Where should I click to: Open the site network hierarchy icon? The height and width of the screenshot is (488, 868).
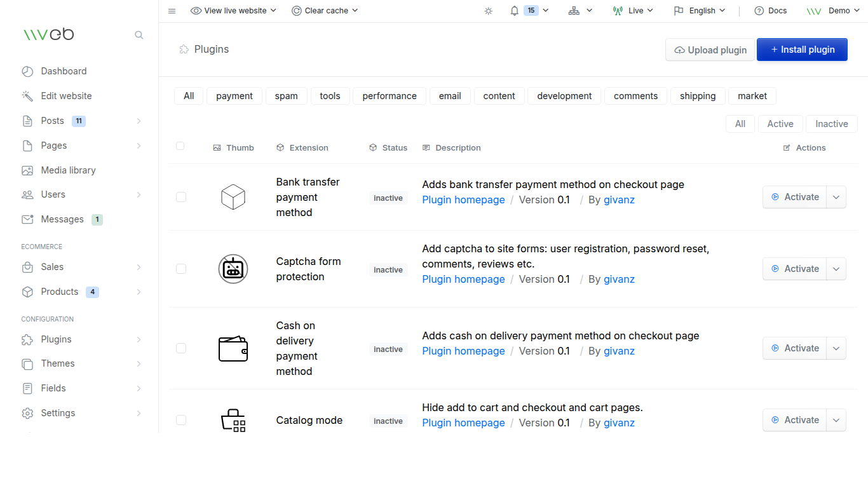pos(574,11)
